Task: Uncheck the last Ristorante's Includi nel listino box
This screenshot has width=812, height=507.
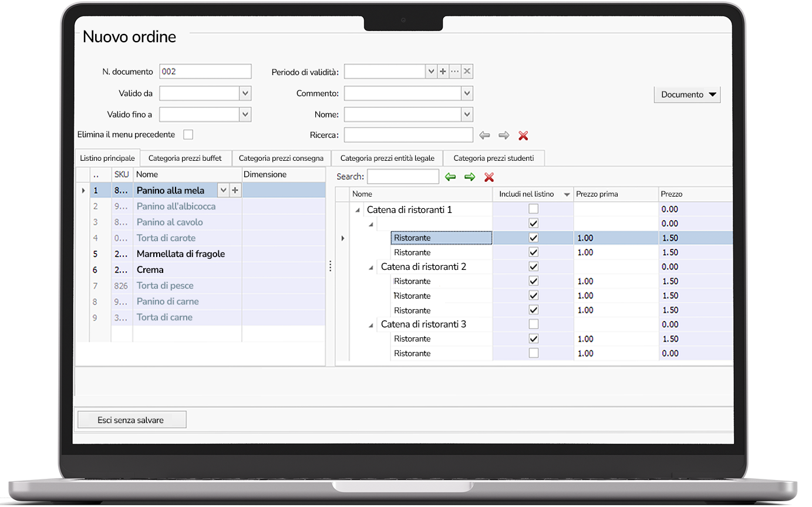Action: 533,353
